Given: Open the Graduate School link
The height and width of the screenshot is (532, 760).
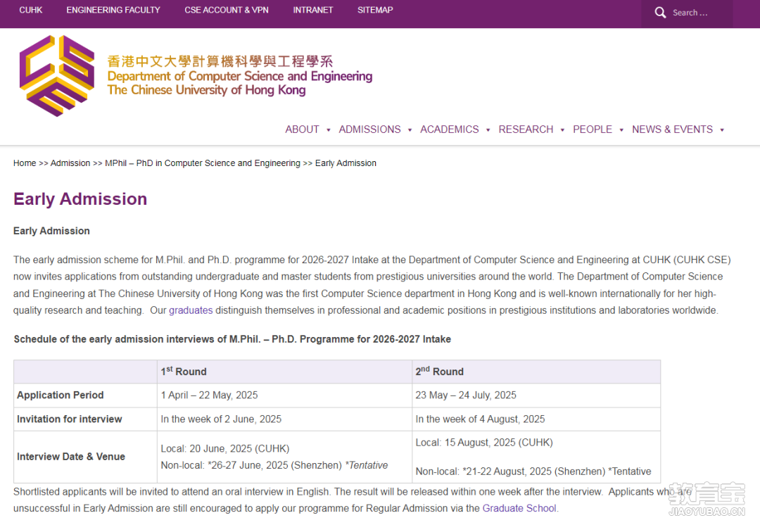Looking at the screenshot, I should click(519, 508).
